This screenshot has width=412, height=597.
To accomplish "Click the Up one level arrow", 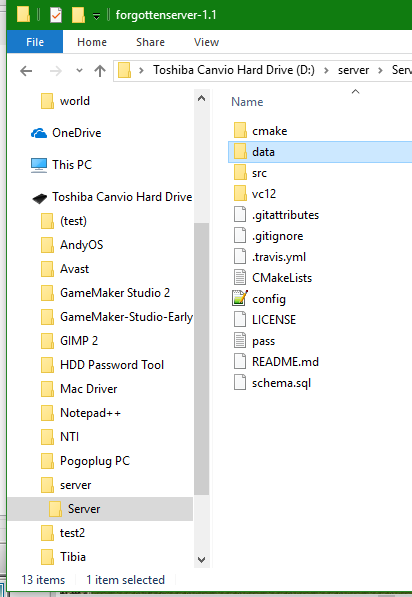I will (x=100, y=71).
